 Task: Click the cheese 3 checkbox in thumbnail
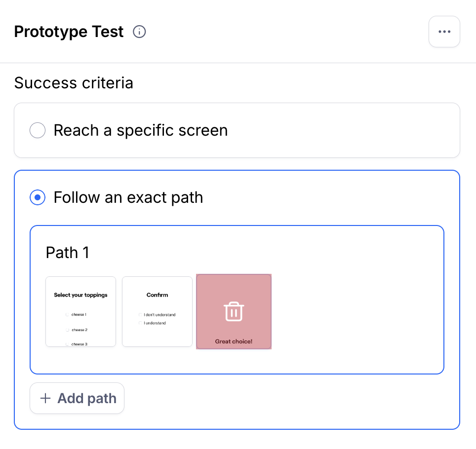click(67, 344)
